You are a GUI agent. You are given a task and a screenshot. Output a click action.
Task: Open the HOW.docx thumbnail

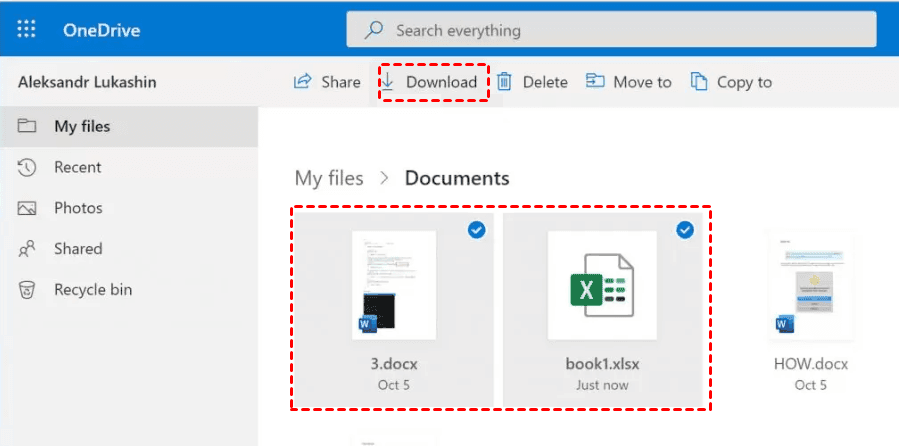(x=811, y=285)
